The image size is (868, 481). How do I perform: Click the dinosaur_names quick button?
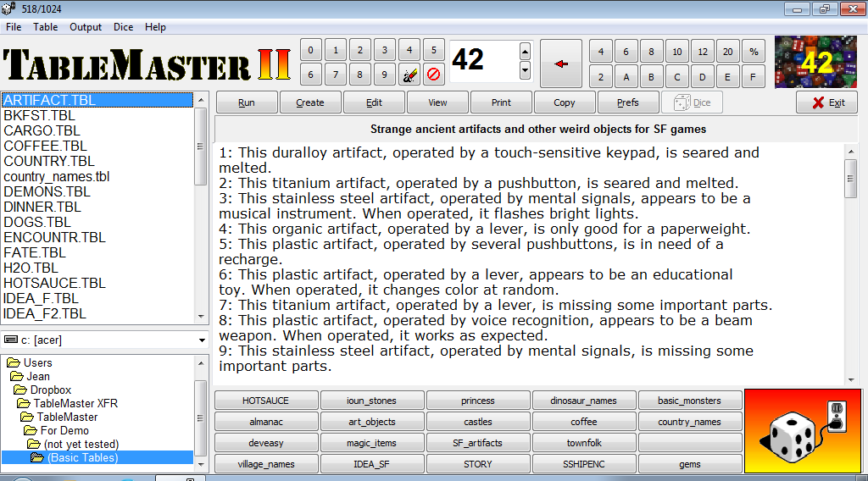(583, 401)
